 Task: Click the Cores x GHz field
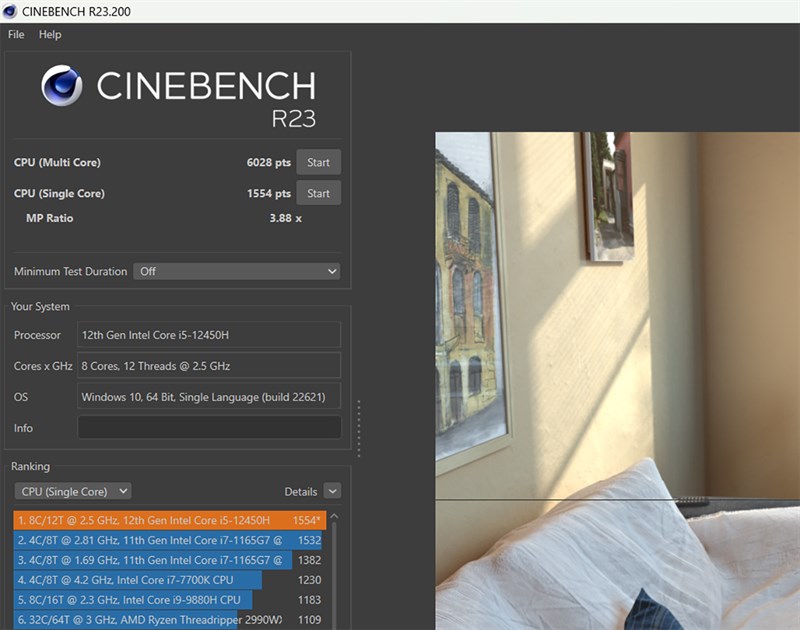(209, 366)
